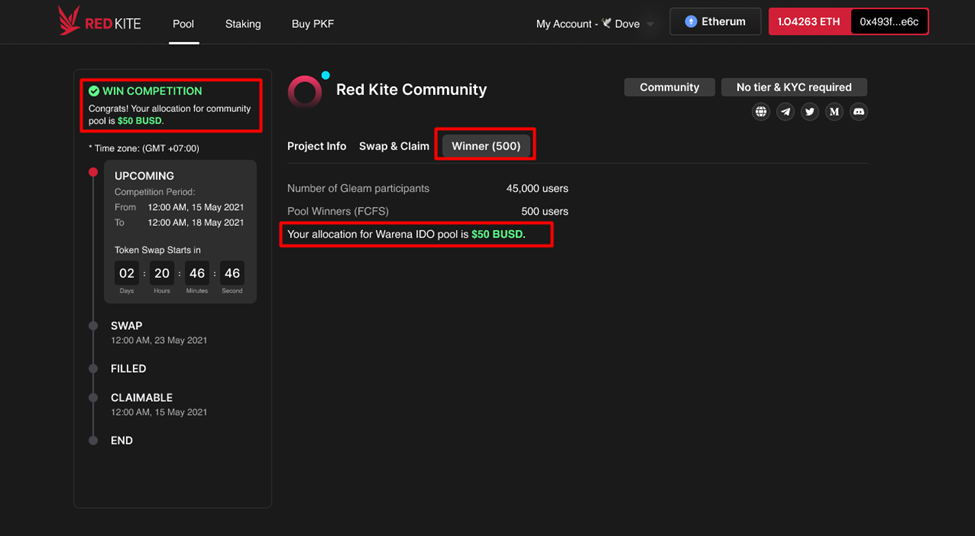Click the Red Kite Community title
This screenshot has height=536, width=975.
(x=411, y=90)
